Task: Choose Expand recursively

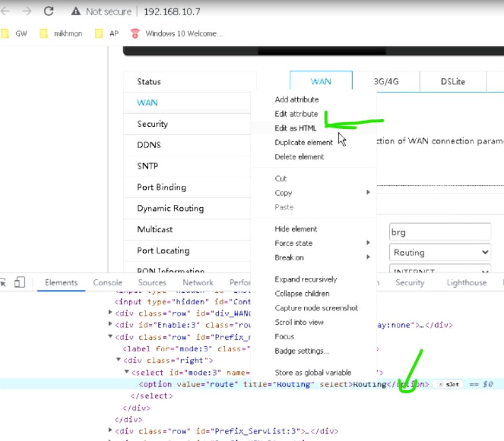Action: [x=313, y=279]
